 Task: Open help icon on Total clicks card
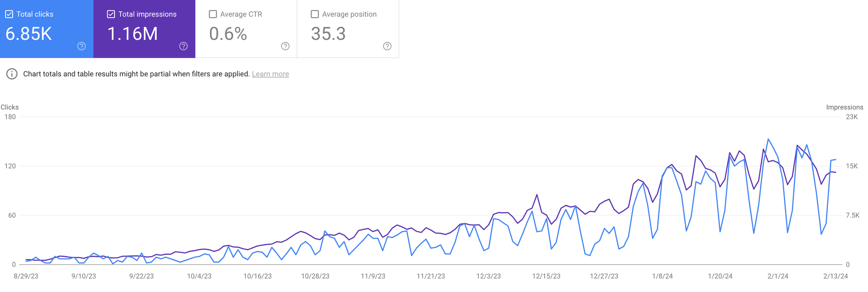[82, 46]
